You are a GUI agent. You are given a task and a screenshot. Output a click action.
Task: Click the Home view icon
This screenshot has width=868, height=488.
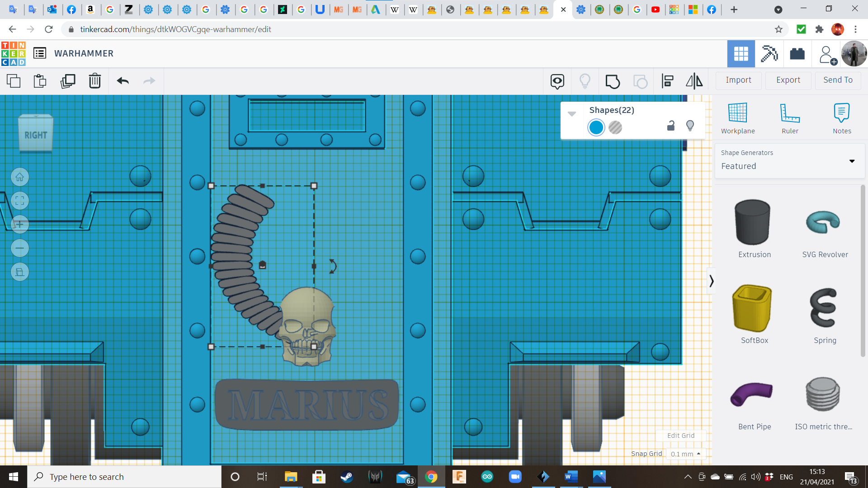[20, 177]
